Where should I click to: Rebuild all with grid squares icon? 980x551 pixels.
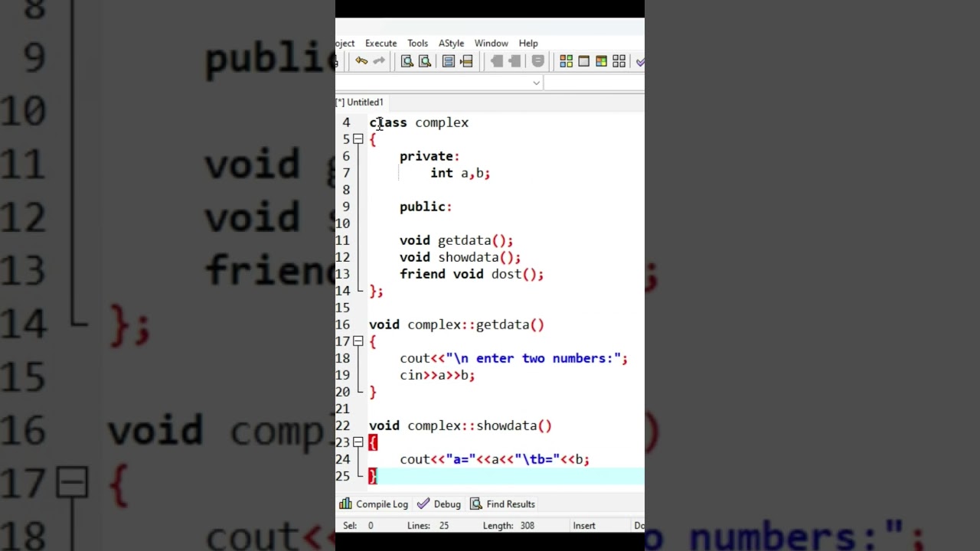click(619, 61)
